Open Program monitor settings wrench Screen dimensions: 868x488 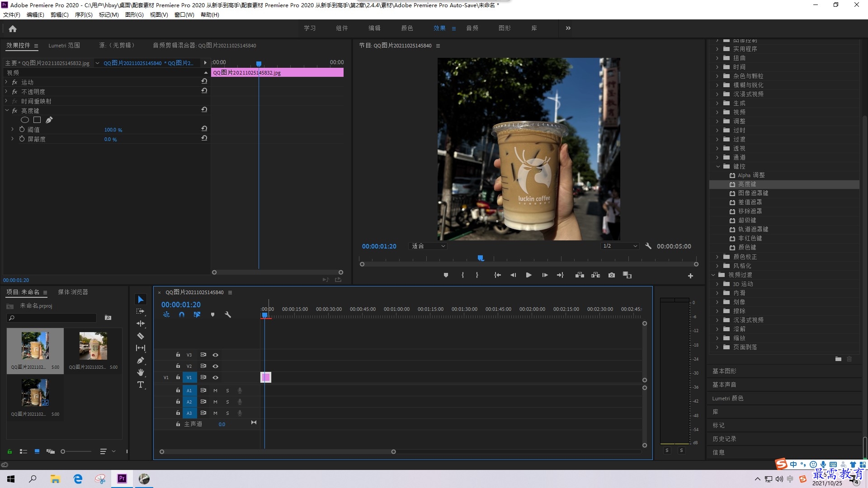coord(648,246)
